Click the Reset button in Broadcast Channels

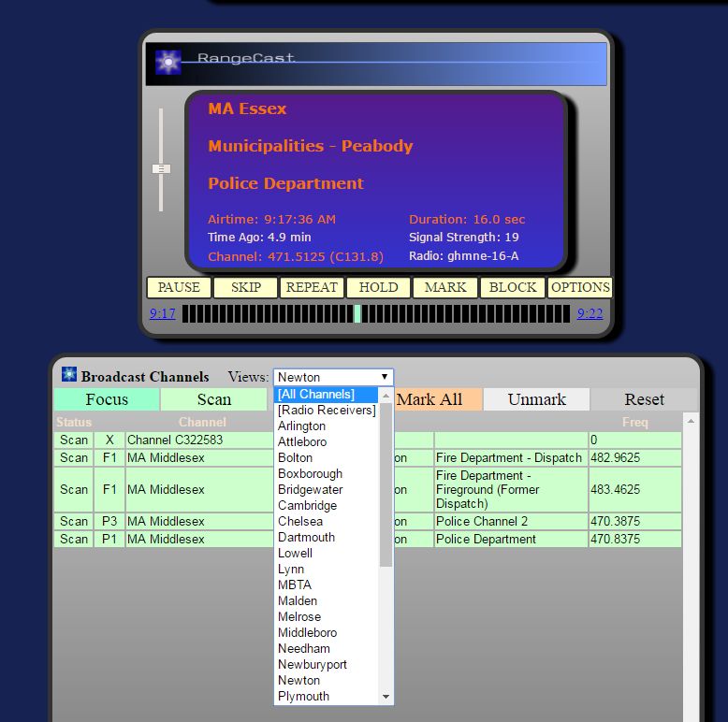pyautogui.click(x=644, y=399)
